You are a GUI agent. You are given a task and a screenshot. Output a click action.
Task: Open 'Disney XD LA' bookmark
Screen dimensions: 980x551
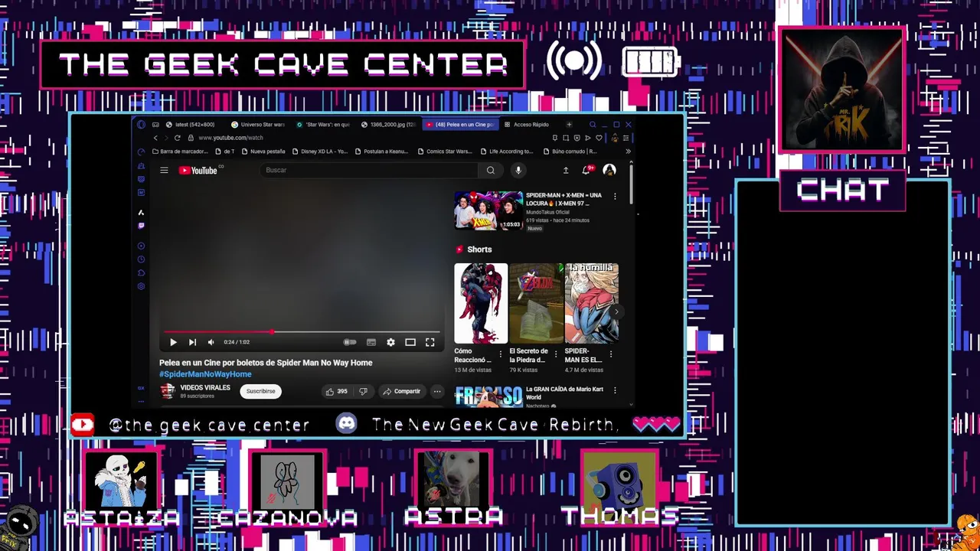tap(319, 152)
